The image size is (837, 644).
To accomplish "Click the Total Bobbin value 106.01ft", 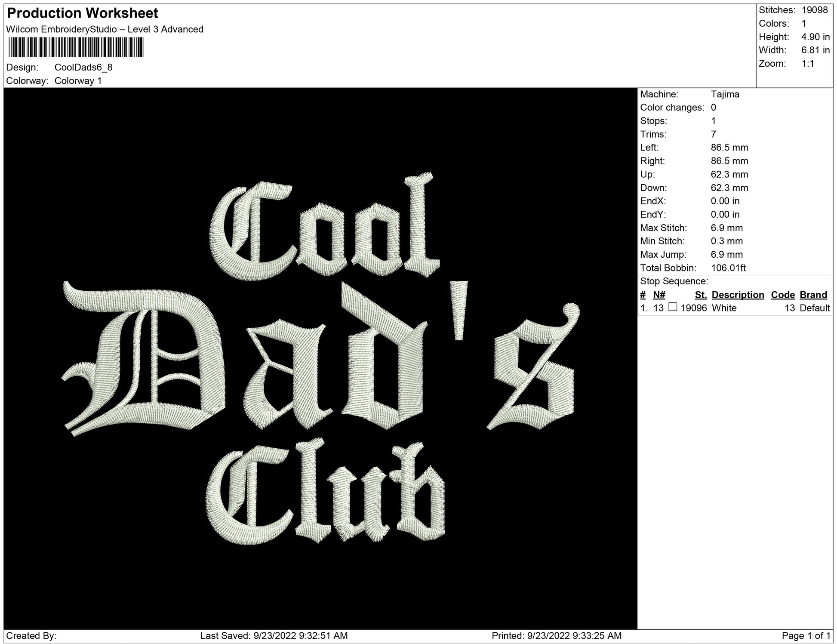I will click(x=728, y=268).
